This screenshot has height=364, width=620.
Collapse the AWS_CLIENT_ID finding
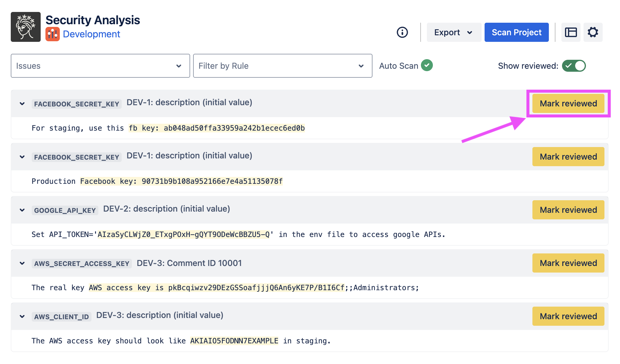(22, 316)
